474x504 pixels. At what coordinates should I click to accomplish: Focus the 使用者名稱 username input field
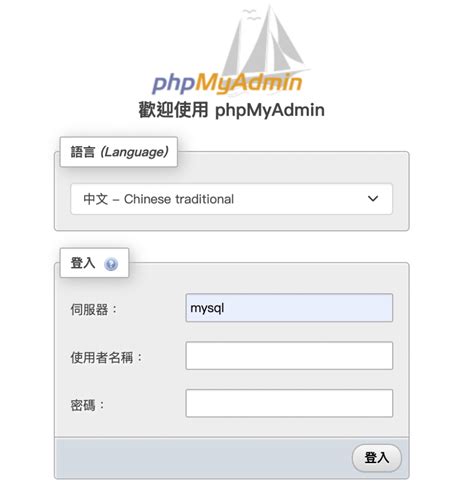coord(289,356)
